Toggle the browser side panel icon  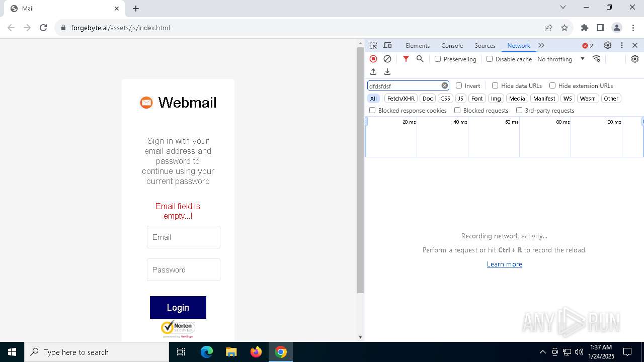(601, 28)
